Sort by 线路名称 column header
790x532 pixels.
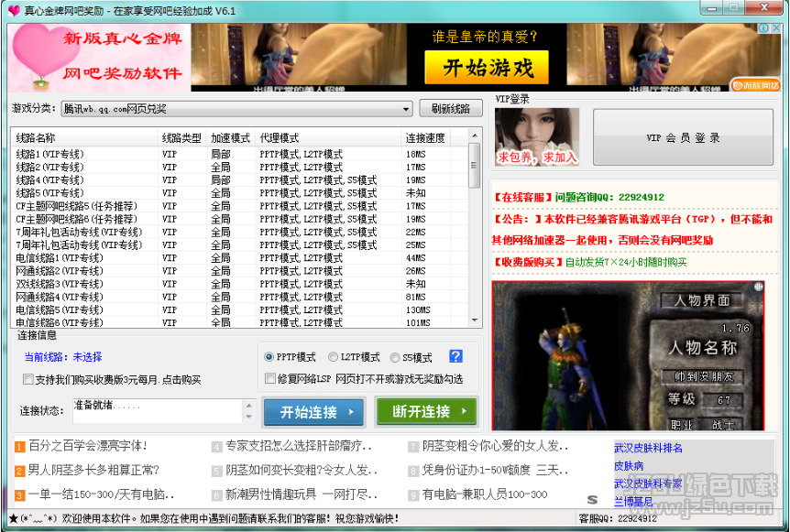click(83, 138)
